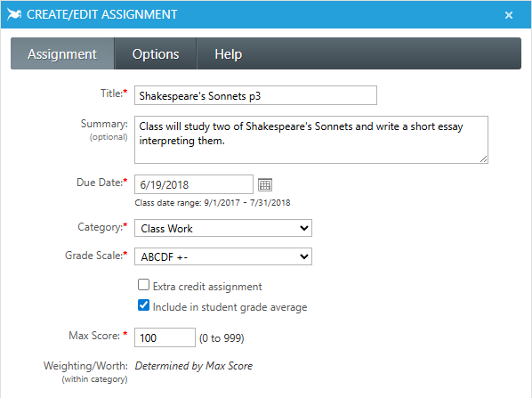Click into the Title input field
Image resolution: width=532 pixels, height=398 pixels.
click(255, 95)
